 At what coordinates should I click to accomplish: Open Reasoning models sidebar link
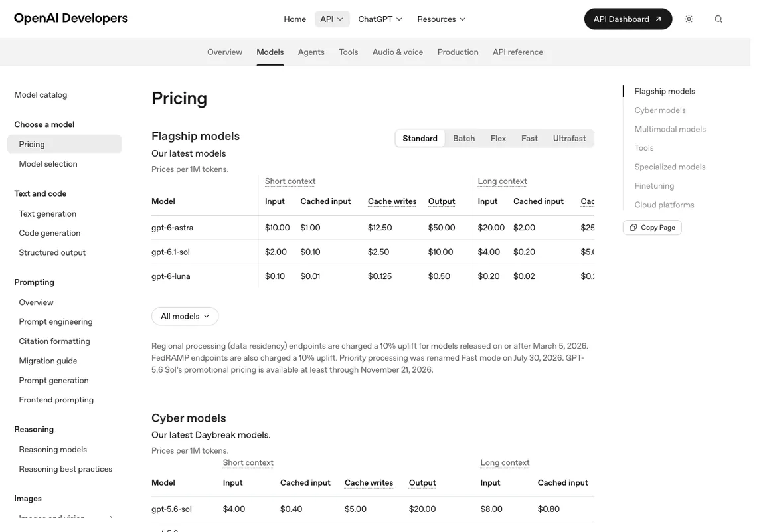pyautogui.click(x=52, y=450)
